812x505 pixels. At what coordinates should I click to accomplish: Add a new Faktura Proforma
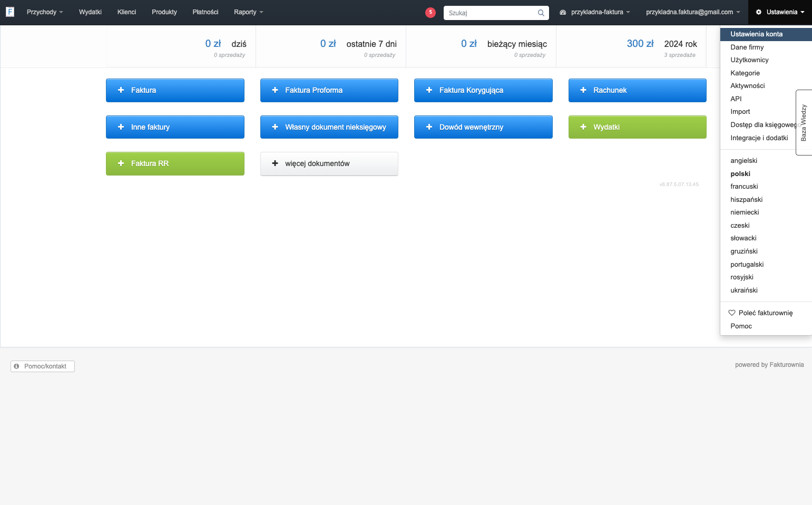tap(329, 90)
